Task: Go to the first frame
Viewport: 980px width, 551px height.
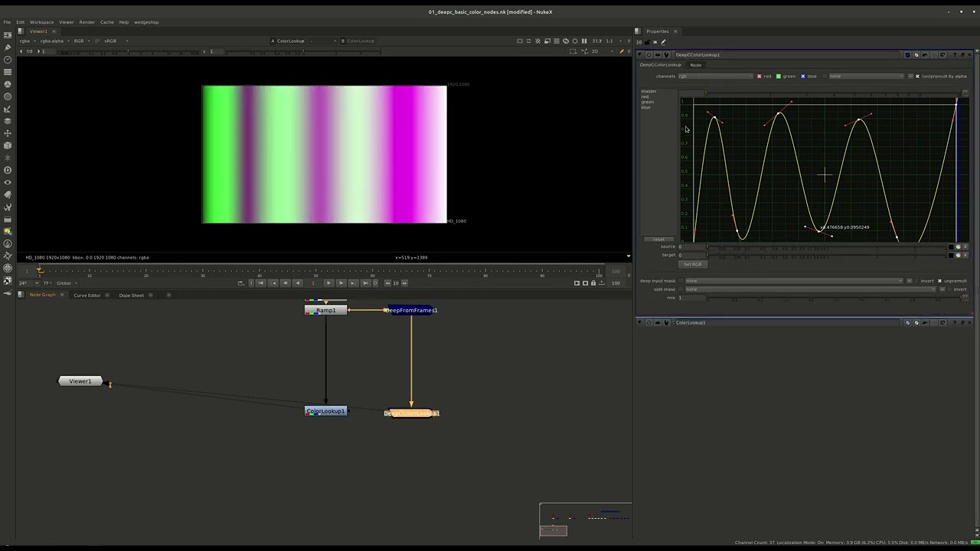Action: tap(260, 283)
